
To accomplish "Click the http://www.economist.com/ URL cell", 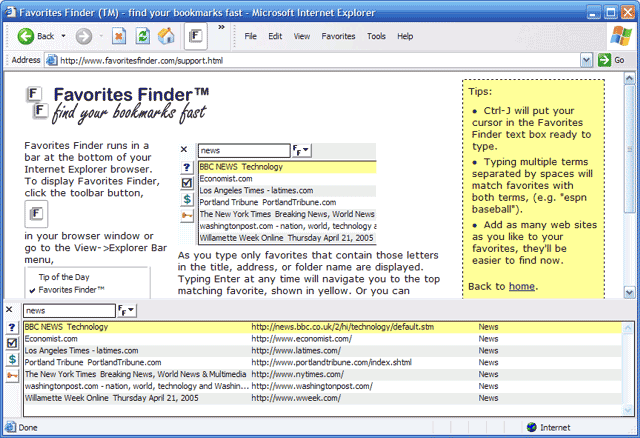I will [x=302, y=339].
